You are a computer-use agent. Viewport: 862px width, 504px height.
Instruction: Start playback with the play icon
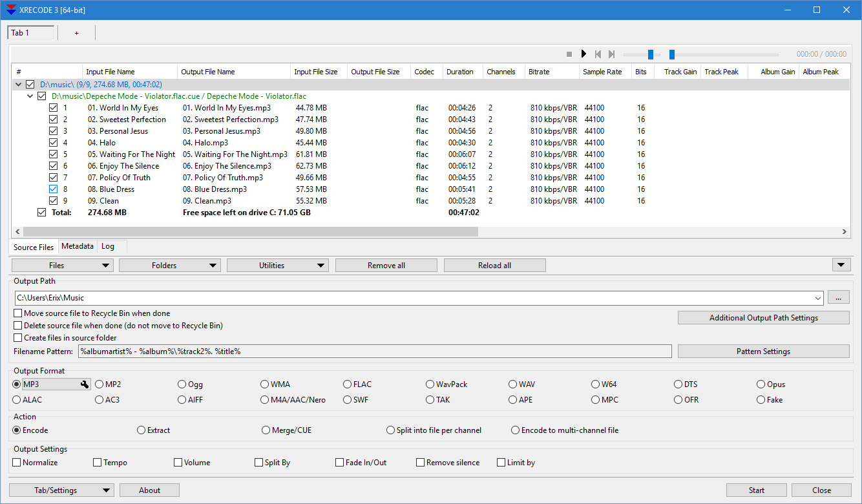[583, 54]
